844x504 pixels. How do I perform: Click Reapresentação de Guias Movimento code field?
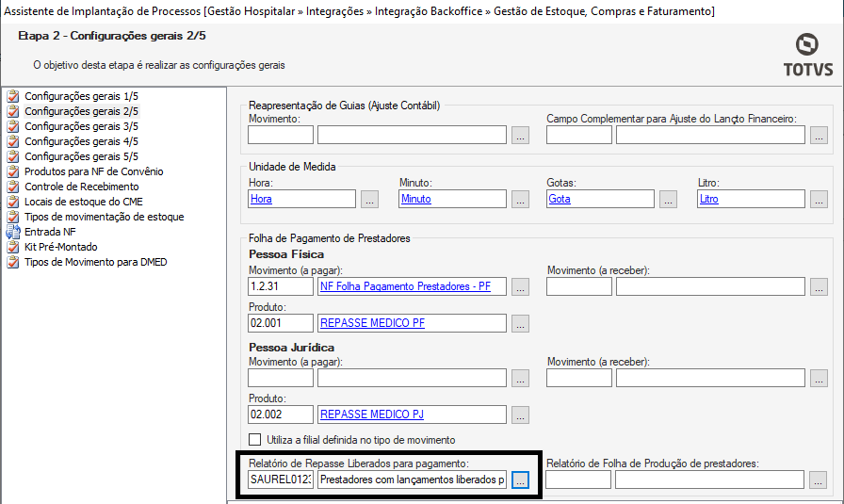(280, 135)
